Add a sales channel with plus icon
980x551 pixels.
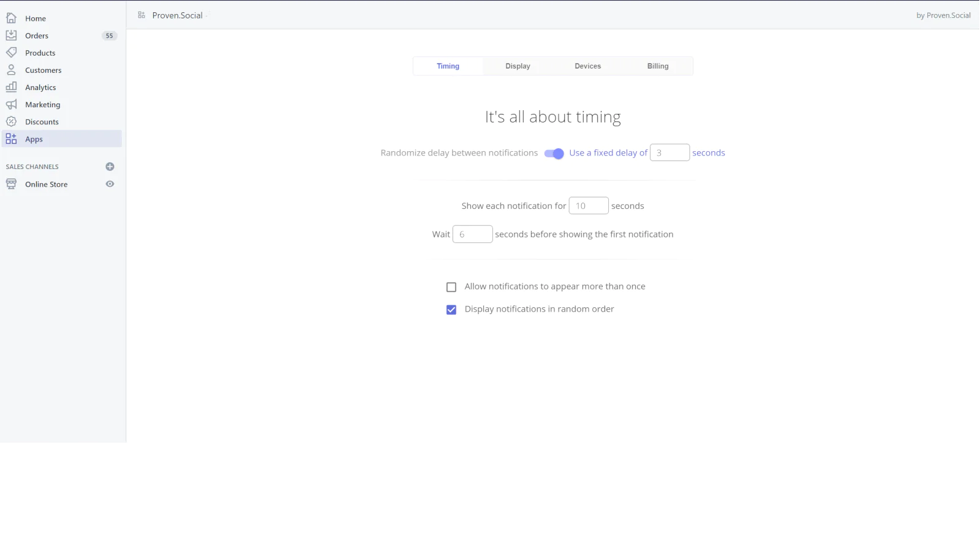pyautogui.click(x=110, y=167)
